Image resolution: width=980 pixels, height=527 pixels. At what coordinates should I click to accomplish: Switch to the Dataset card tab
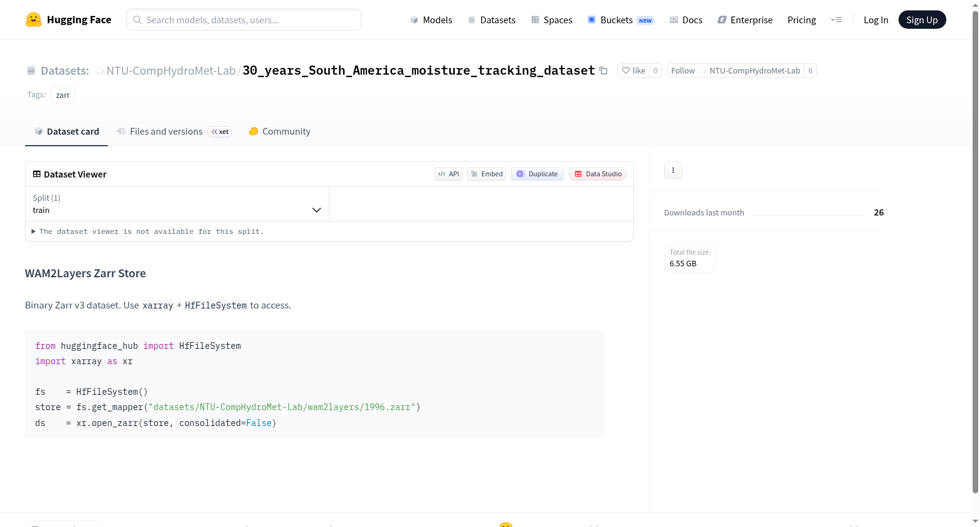(66, 132)
